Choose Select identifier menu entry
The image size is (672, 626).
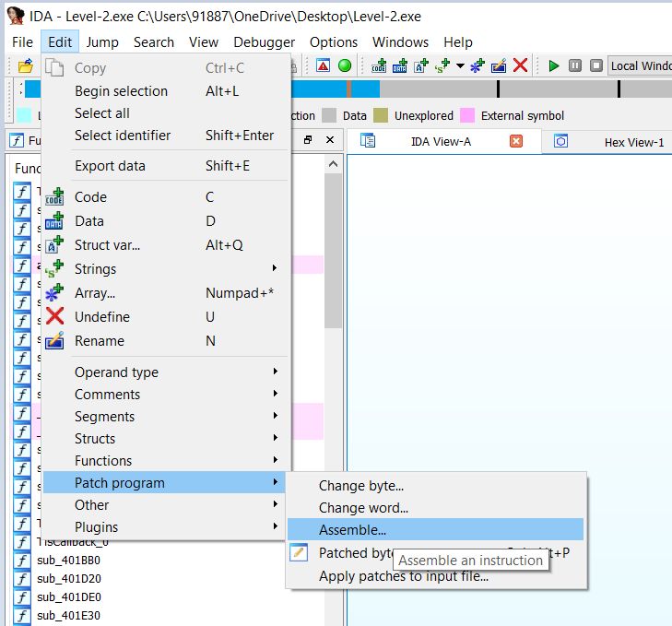click(x=166, y=136)
